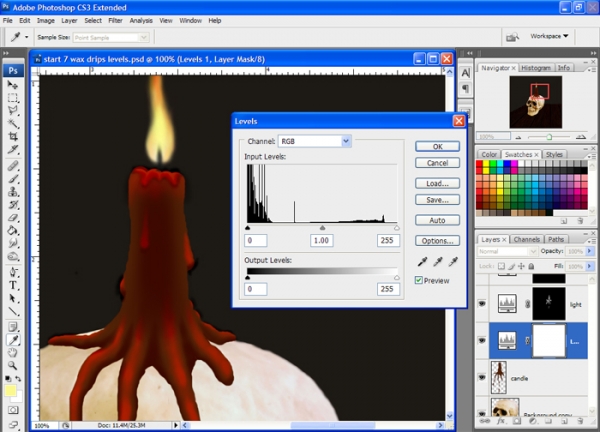
Task: Click the black point eyedropper in Levels
Action: tap(422, 261)
